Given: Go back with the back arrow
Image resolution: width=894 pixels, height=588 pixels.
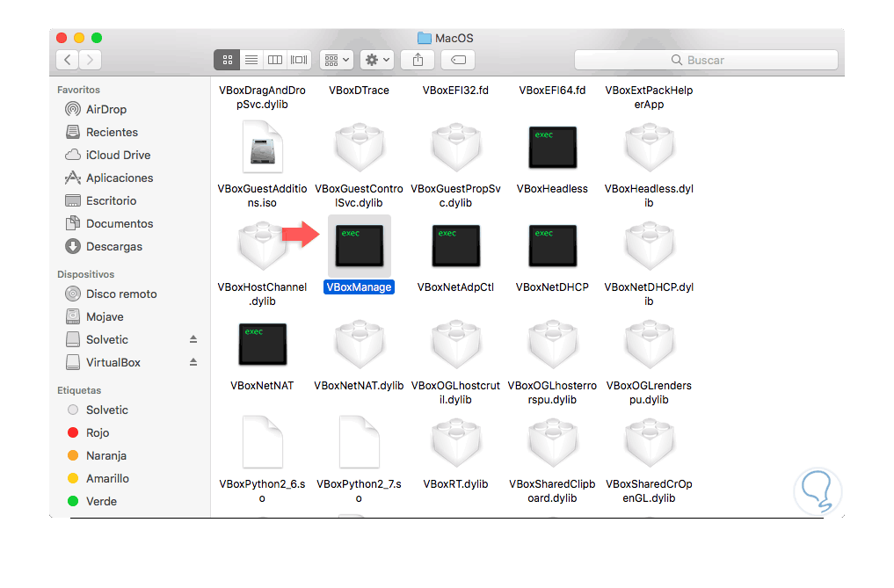Looking at the screenshot, I should click(x=68, y=60).
